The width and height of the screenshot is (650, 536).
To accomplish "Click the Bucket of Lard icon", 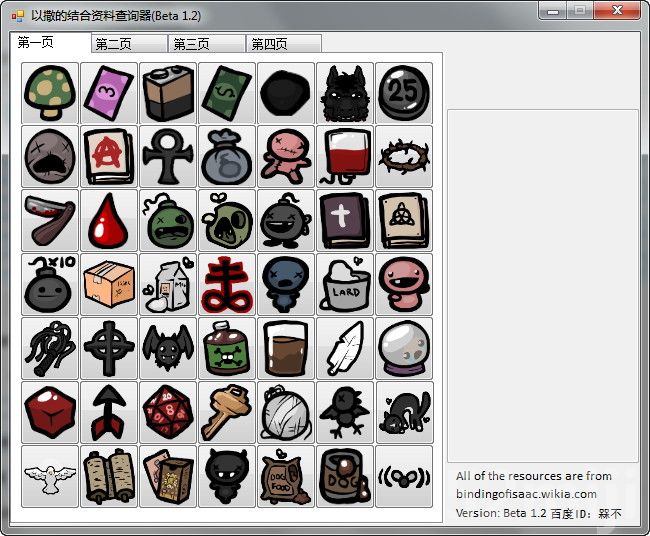I will (345, 284).
